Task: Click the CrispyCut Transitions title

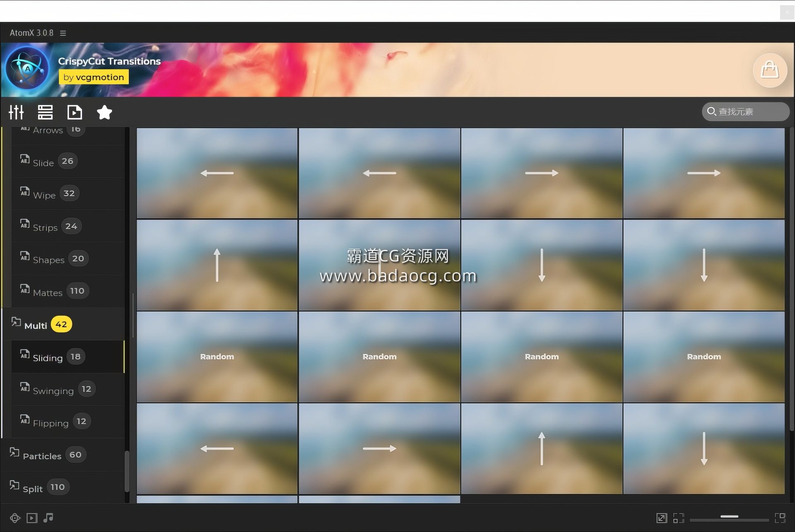Action: [x=109, y=61]
